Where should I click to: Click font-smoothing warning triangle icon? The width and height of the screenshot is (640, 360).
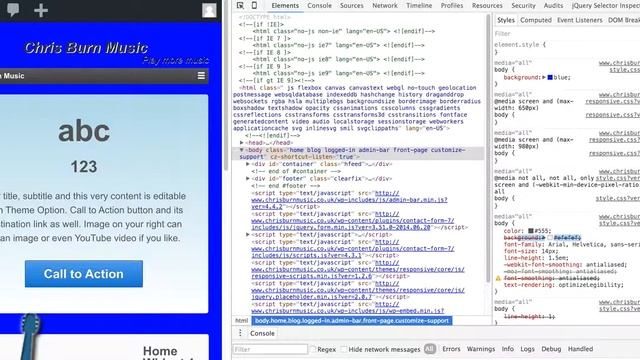click(x=498, y=278)
